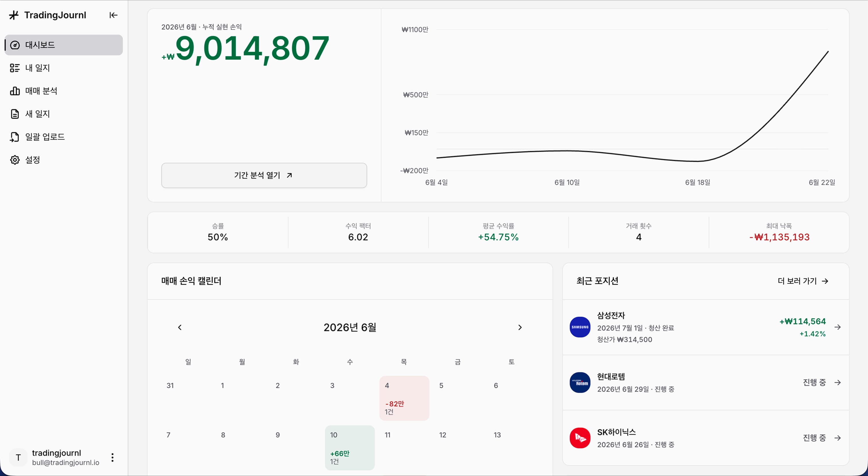Click the 거래 횟수 4 stat

point(639,232)
